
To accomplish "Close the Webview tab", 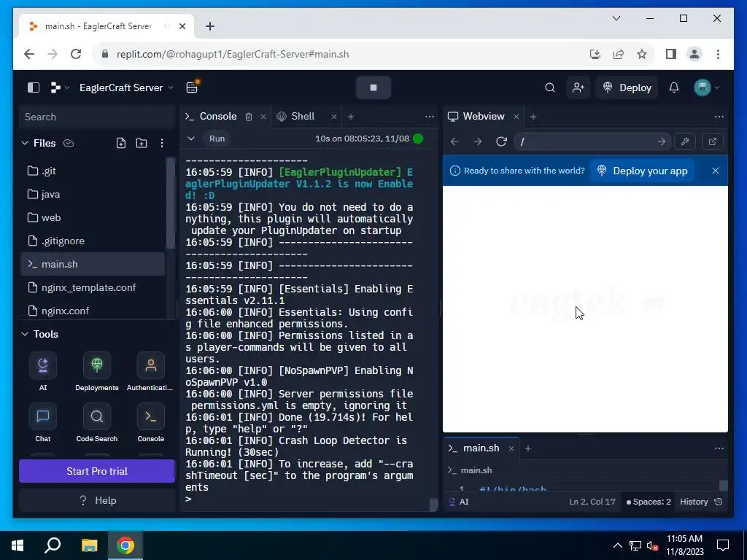I will click(516, 117).
